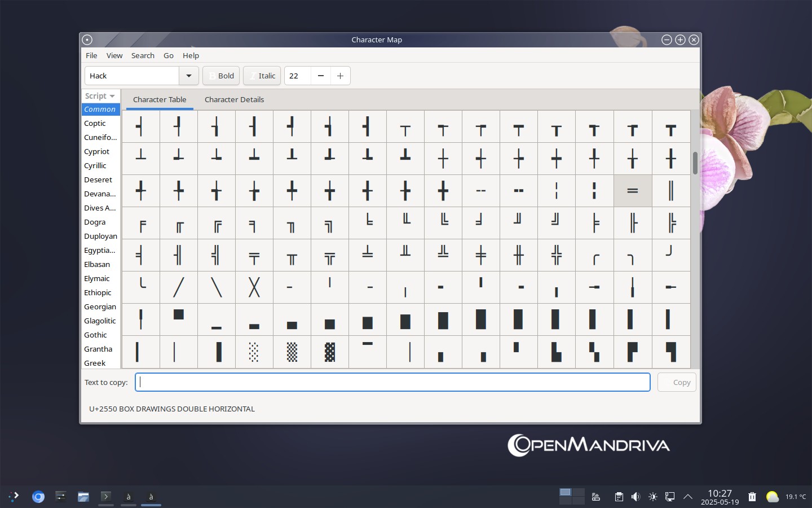
Task: Switch to the Character Details tab
Action: coord(234,99)
